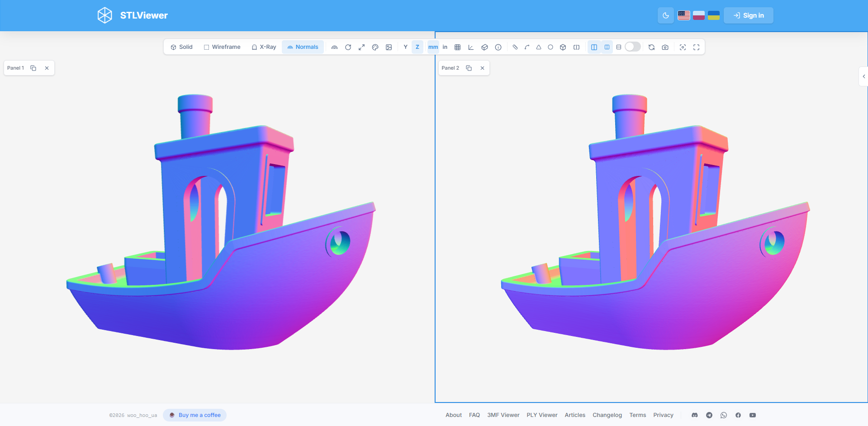Viewport: 868px width, 426px height.
Task: Flip the toolbar sync toggle switch
Action: pos(633,47)
